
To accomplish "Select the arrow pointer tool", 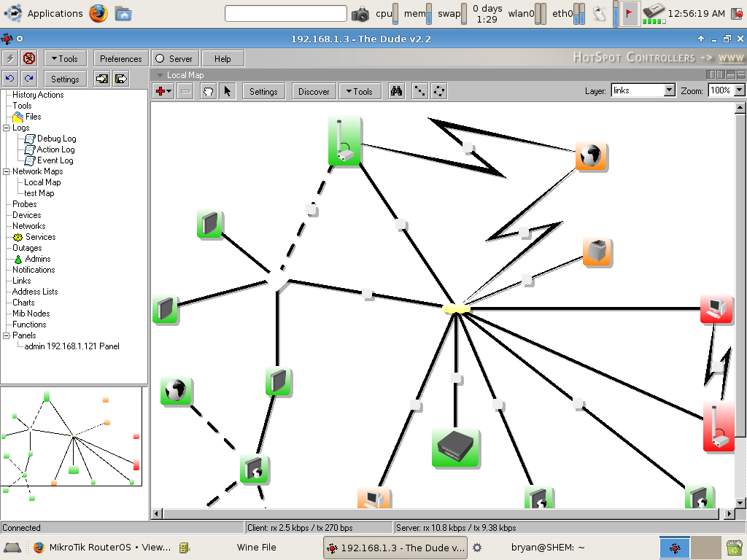I will coord(228,91).
